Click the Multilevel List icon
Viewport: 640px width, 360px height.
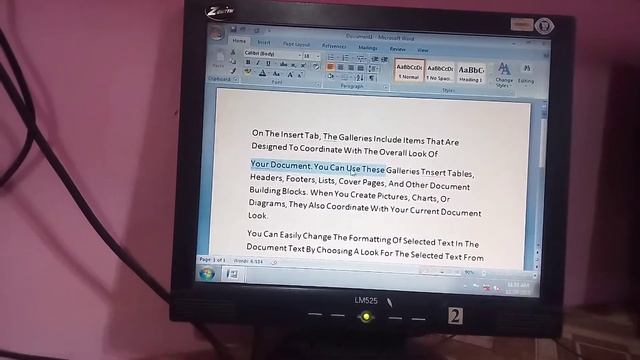coord(360,58)
